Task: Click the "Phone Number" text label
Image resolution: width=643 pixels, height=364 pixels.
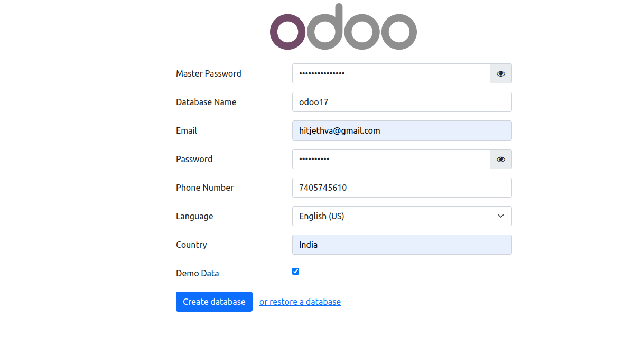Action: (204, 188)
